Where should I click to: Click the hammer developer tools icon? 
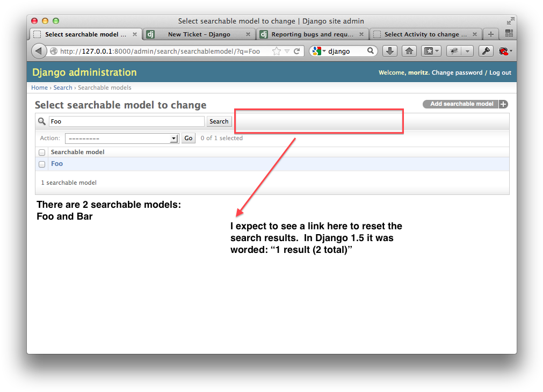tap(486, 51)
